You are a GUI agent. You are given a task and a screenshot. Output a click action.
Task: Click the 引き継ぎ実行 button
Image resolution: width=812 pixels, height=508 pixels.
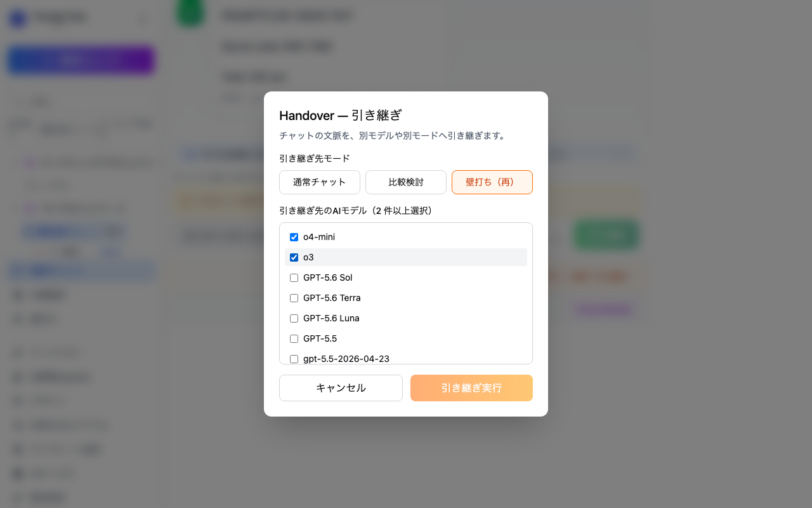pyautogui.click(x=471, y=388)
